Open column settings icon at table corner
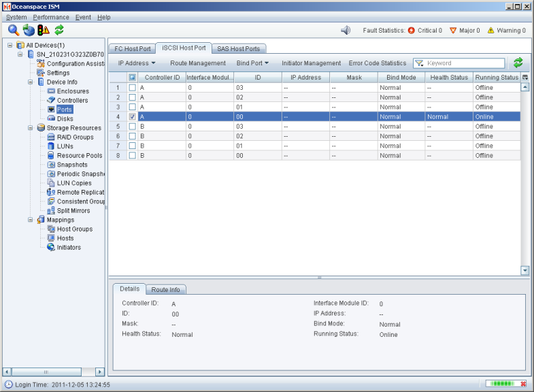The image size is (534, 392). pyautogui.click(x=524, y=78)
